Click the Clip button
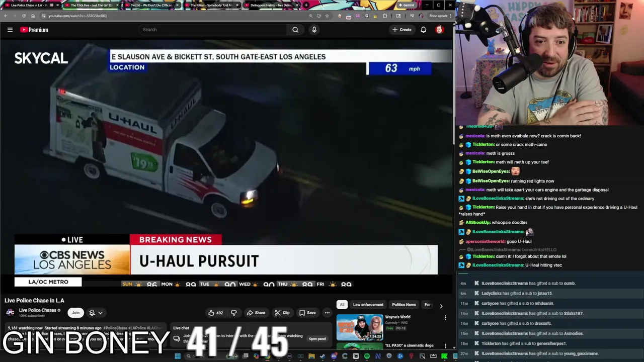This screenshot has height=362, width=644. tap(282, 313)
